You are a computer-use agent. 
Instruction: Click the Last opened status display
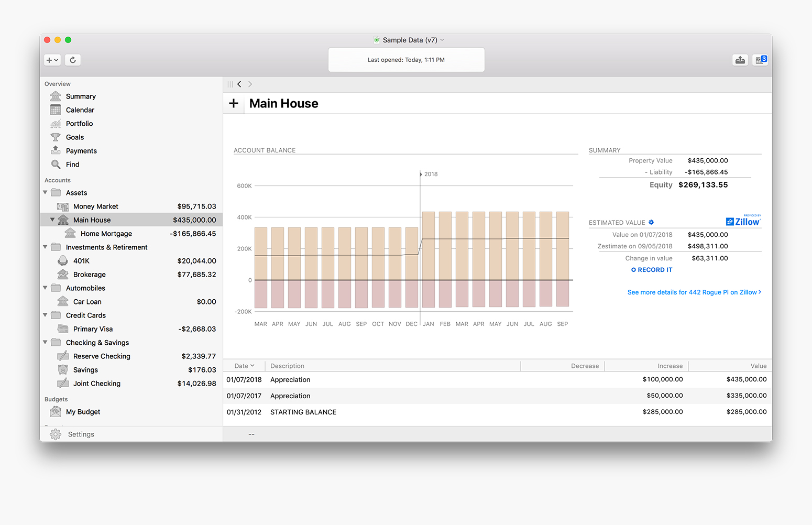pyautogui.click(x=406, y=60)
